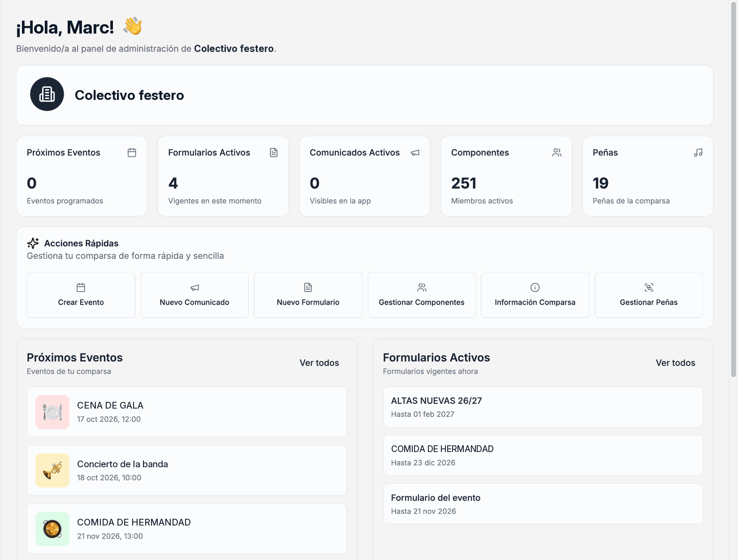This screenshot has width=738, height=560.
Task: Click the calendar icon in Próximos Eventos card
Action: [x=132, y=153]
